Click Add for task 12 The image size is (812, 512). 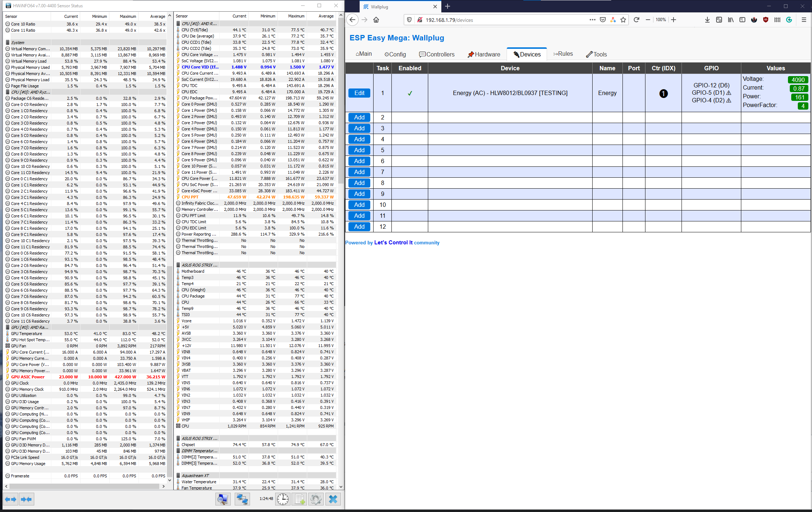(359, 227)
